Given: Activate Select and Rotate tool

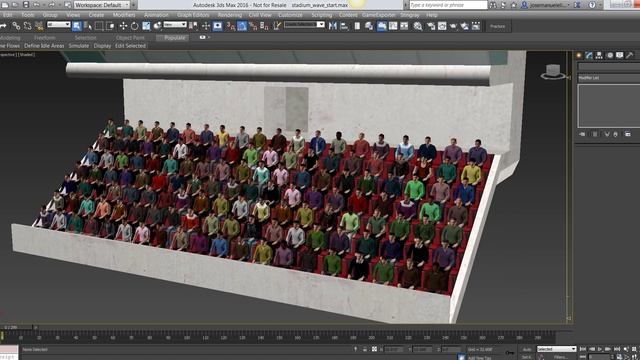Looking at the screenshot, I should click(x=134, y=26).
